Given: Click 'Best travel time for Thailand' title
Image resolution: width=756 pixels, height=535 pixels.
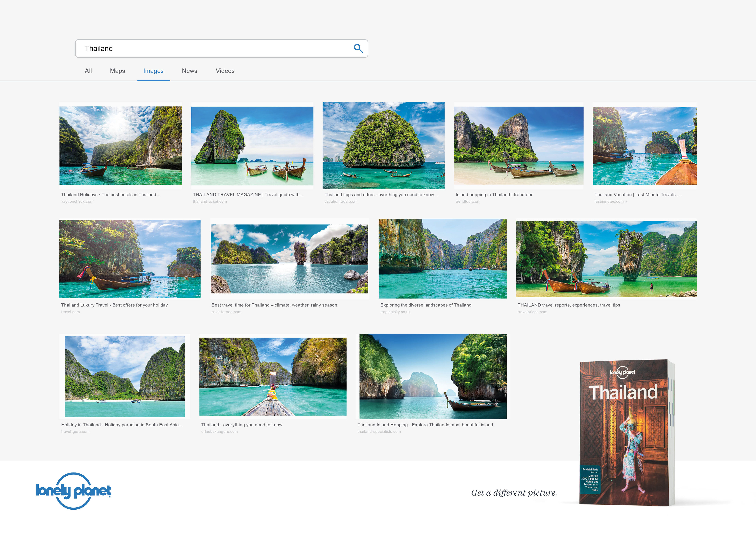Looking at the screenshot, I should [x=274, y=305].
